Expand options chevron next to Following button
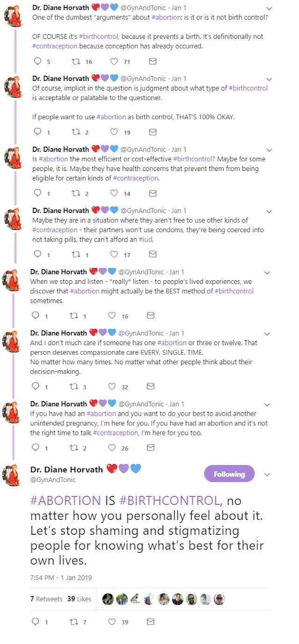Screen dimensions: 299x644 (267, 474)
